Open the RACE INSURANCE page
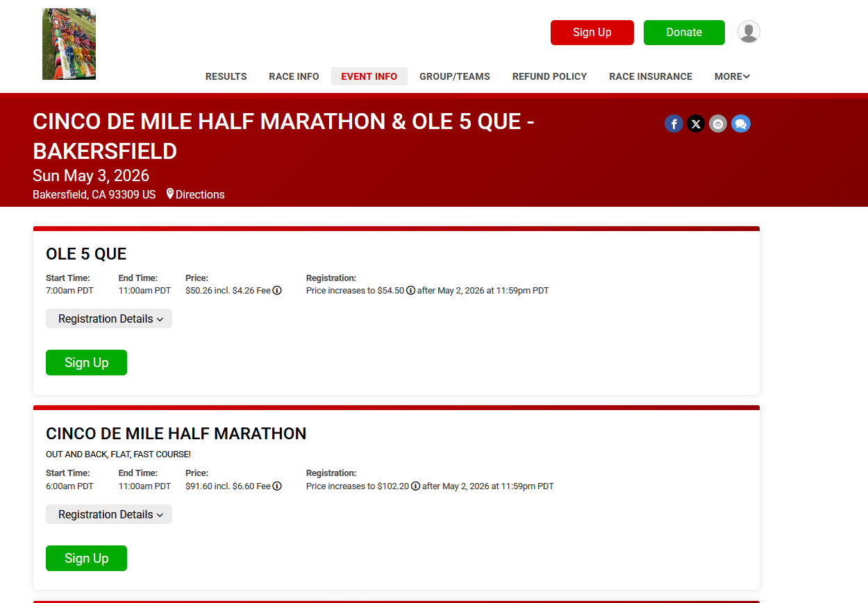The width and height of the screenshot is (868, 603). pos(651,76)
